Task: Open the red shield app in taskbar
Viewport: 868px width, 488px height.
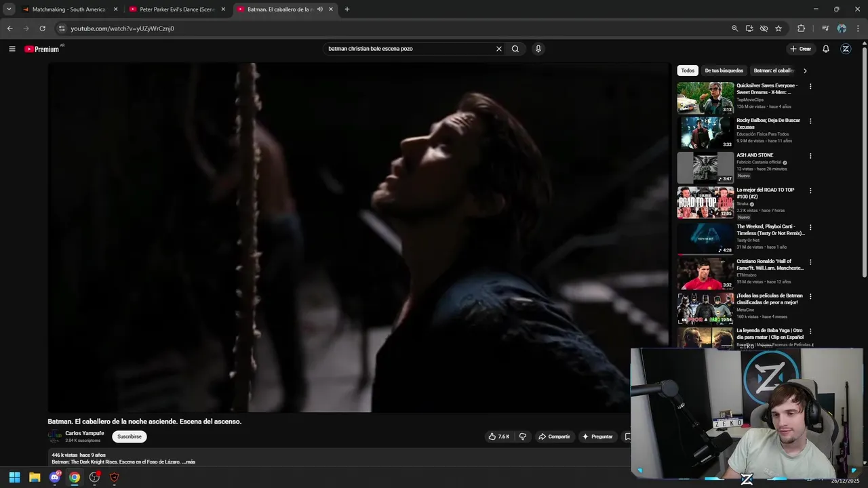Action: pyautogui.click(x=114, y=477)
